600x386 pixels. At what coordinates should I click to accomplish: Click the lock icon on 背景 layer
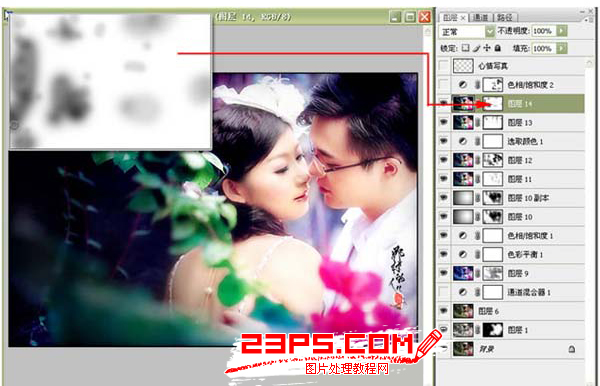572,349
